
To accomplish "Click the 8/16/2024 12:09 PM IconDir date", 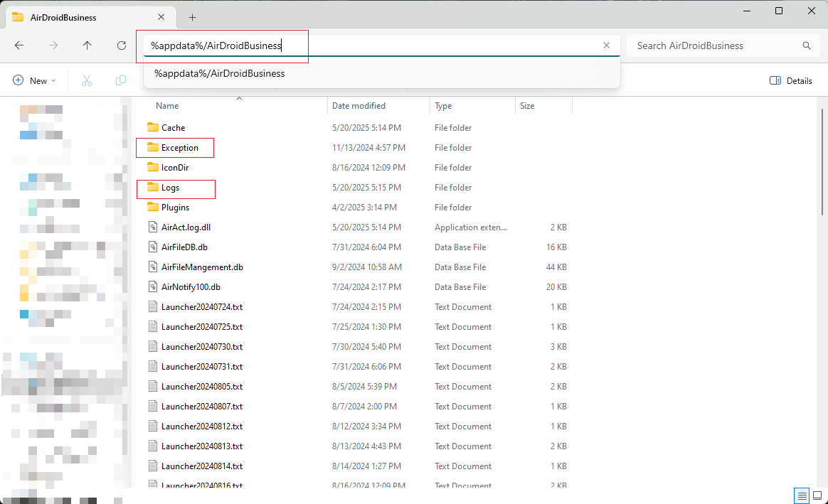I will [x=368, y=168].
